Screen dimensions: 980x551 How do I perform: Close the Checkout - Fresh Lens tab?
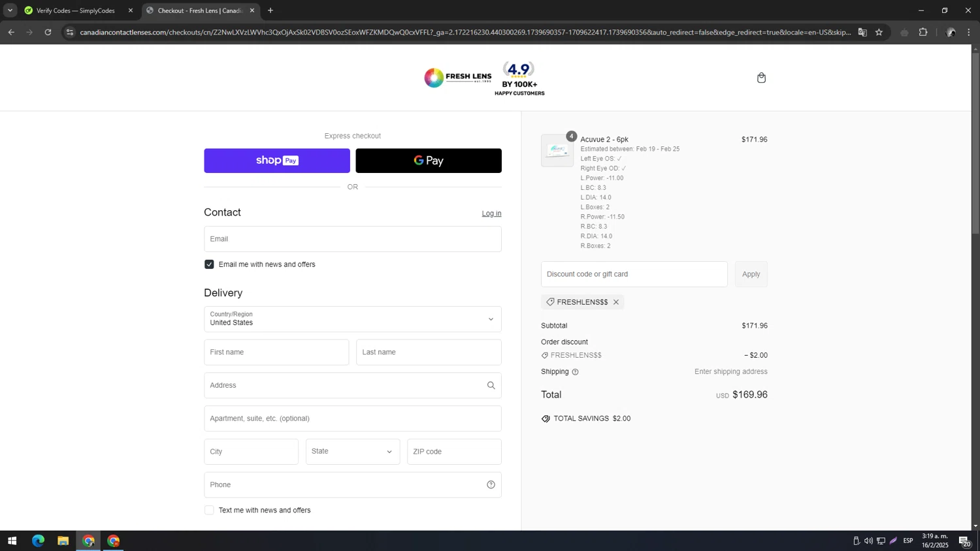(x=252, y=10)
